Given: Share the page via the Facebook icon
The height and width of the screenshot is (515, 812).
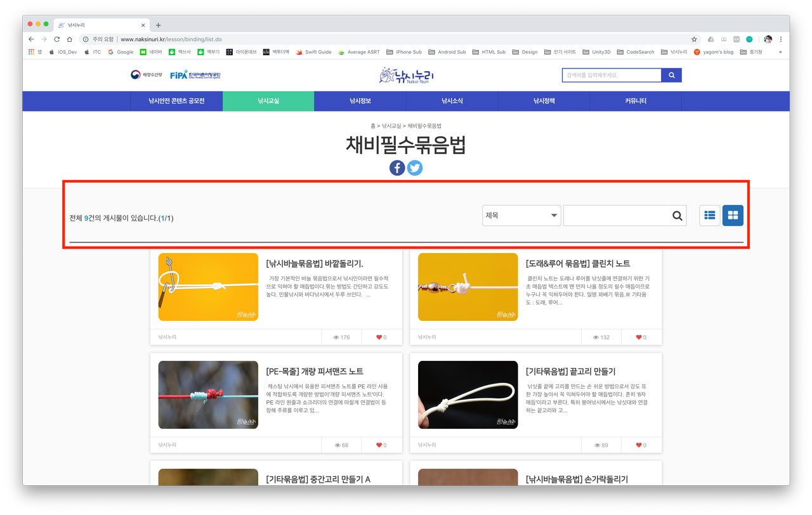Looking at the screenshot, I should [396, 167].
